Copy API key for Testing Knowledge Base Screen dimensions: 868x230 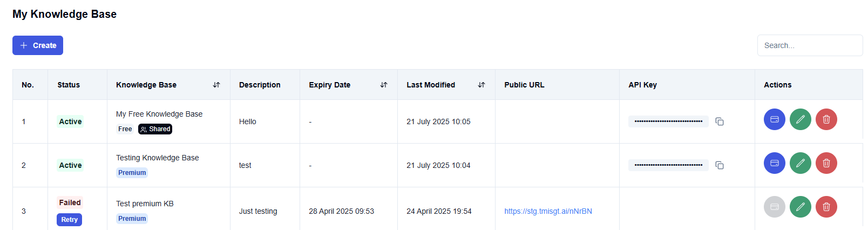click(720, 165)
